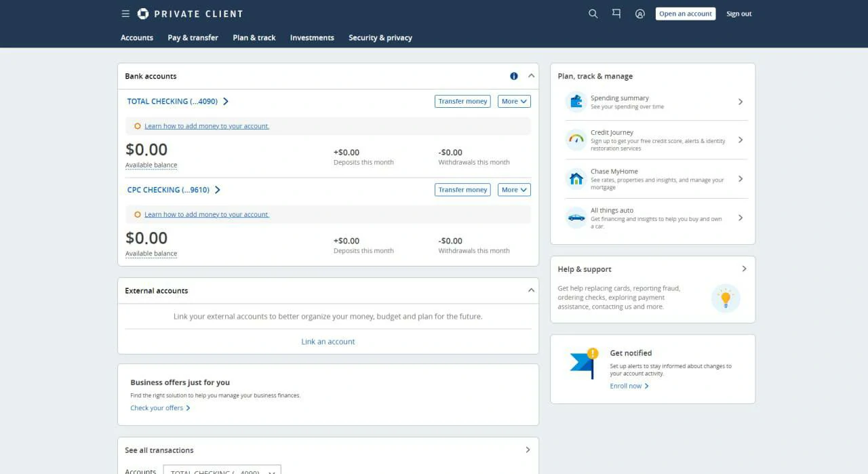Open the hamburger navigation menu
Screen dimensions: 868x474
[125, 14]
